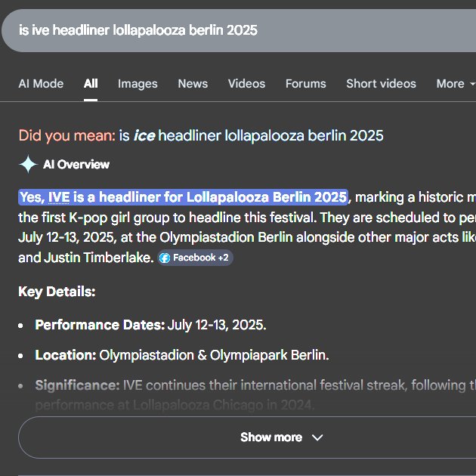476x476 pixels.
Task: Click the underlined IVE term in the answer
Action: [x=59, y=197]
